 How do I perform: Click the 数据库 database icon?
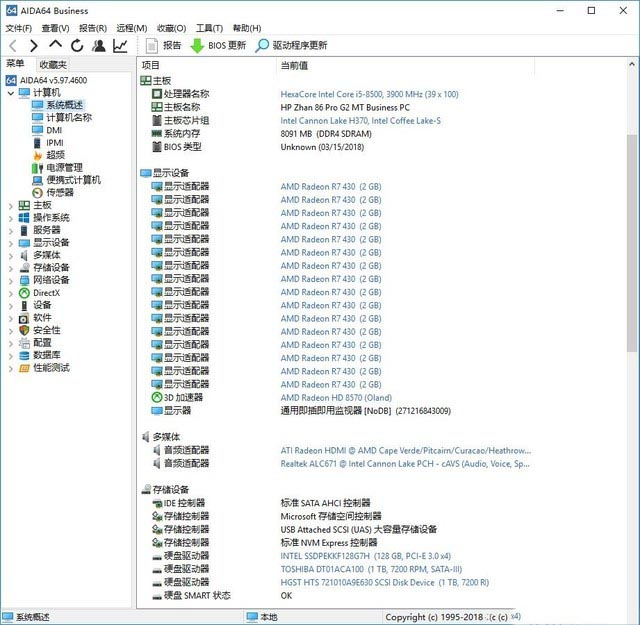[24, 356]
